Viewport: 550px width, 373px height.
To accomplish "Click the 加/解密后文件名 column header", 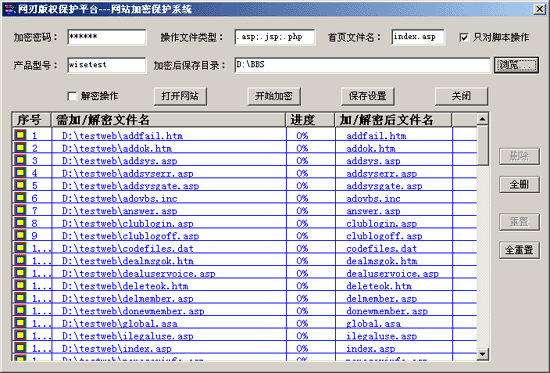I will (x=393, y=120).
